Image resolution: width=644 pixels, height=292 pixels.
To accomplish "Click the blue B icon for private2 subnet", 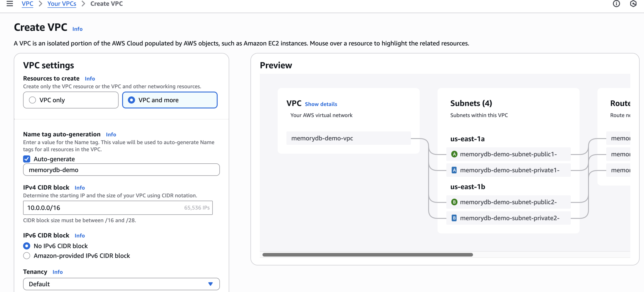I will pyautogui.click(x=454, y=218).
